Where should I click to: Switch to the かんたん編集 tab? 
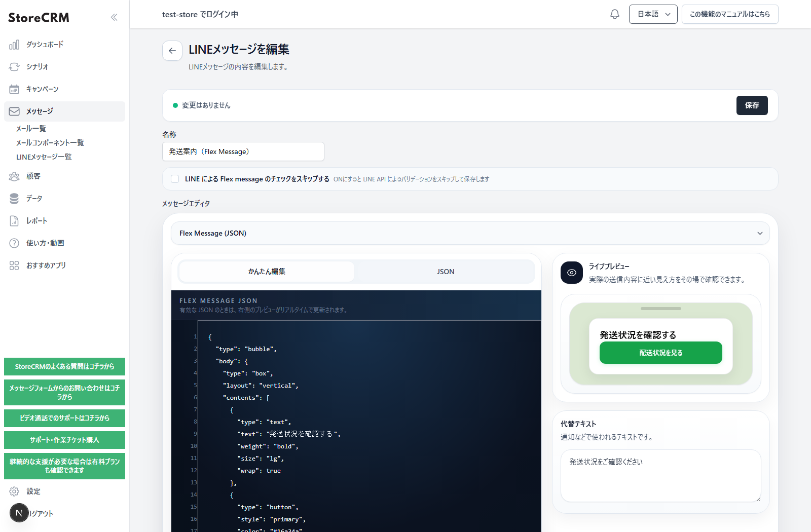click(x=267, y=272)
